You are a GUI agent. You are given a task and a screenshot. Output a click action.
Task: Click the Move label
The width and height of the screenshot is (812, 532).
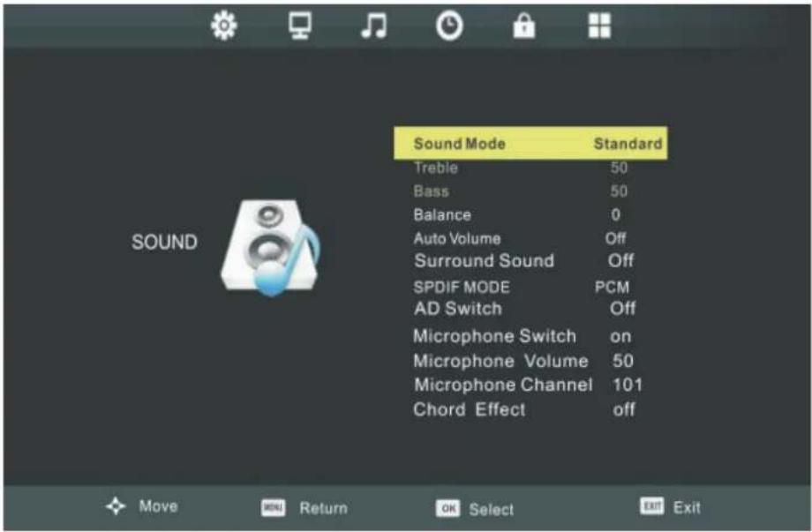click(159, 506)
